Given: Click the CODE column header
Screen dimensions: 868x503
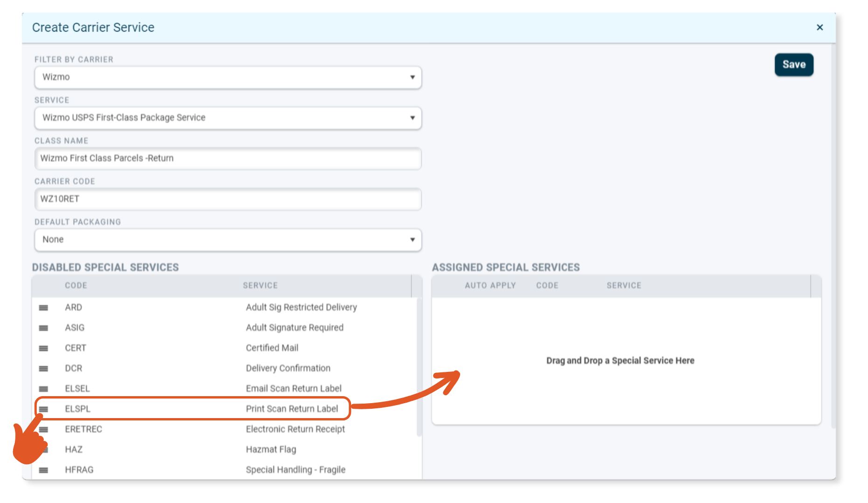Looking at the screenshot, I should (x=76, y=285).
